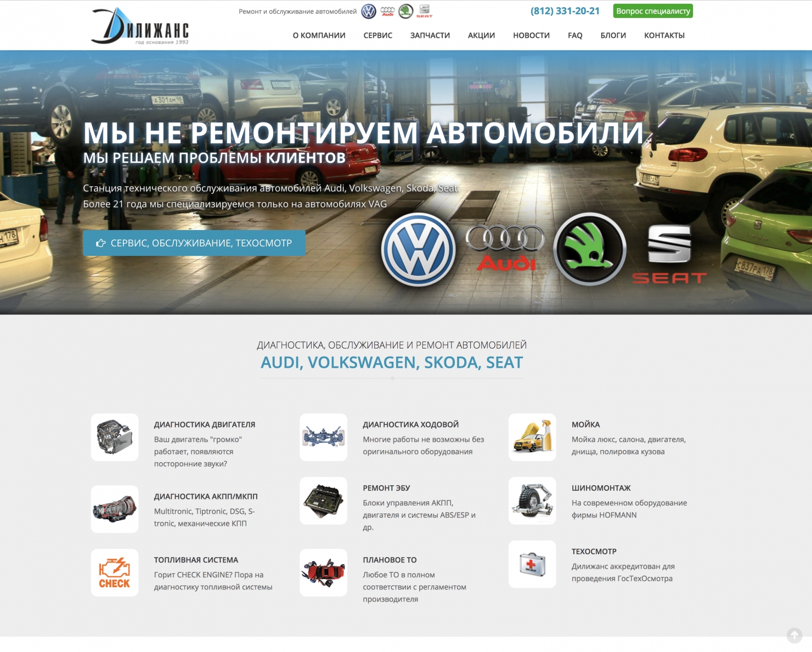Screen dimensions: 812x652
Task: Click the large green Skoda logo in the banner
Action: point(590,249)
